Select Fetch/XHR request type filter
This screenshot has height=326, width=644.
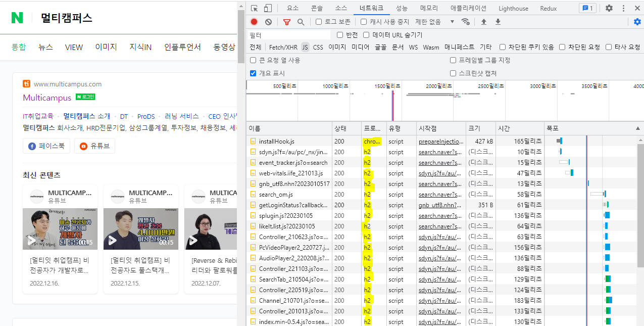click(x=283, y=47)
